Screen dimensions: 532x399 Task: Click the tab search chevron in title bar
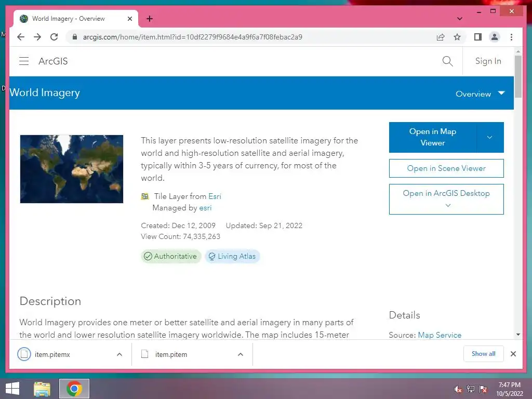pos(460,19)
